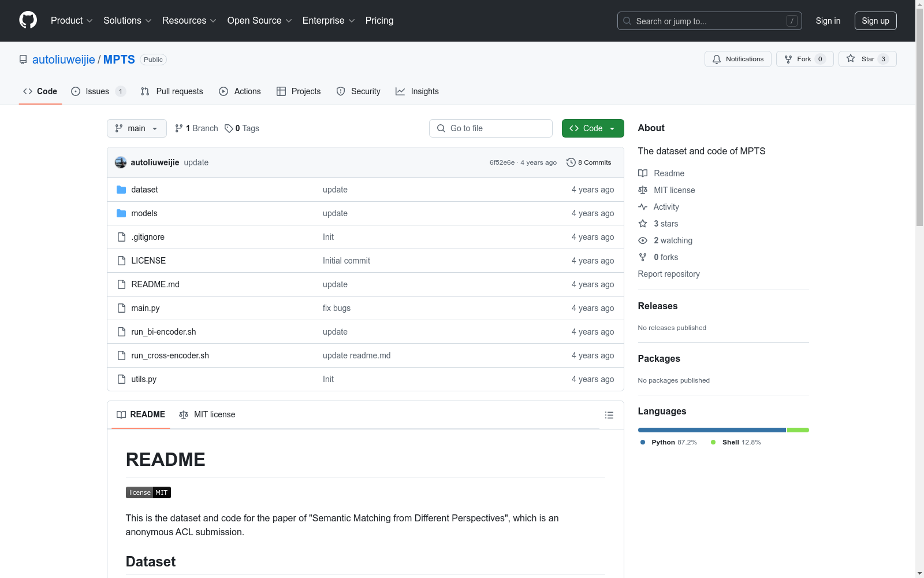Click the search magnifier icon in header
Screen dimensions: 924x578
click(x=627, y=21)
